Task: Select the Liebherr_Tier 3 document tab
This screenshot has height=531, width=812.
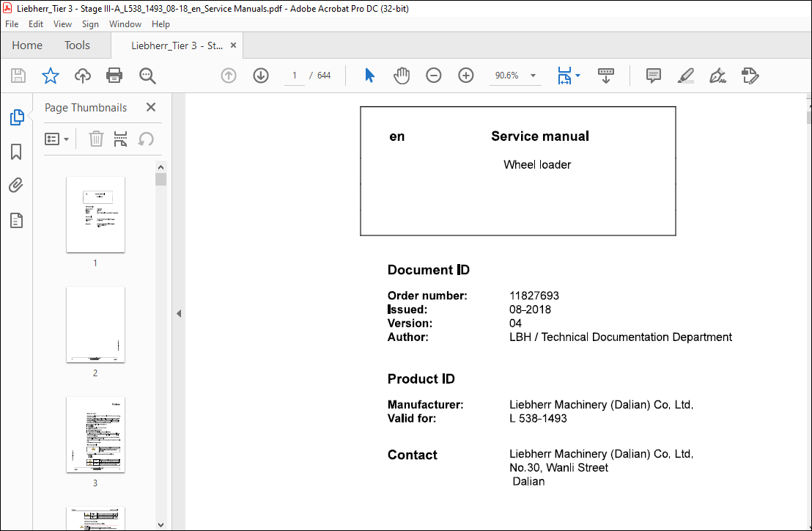Action: [x=177, y=45]
